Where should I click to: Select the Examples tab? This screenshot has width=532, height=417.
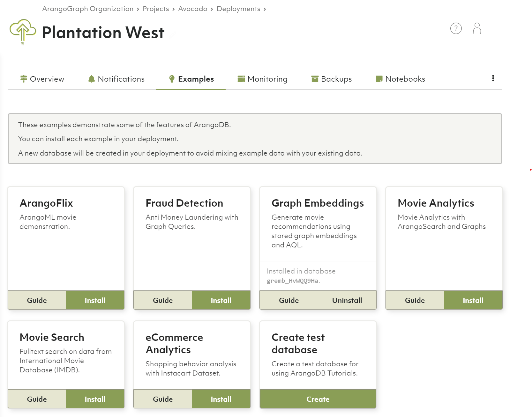pyautogui.click(x=191, y=79)
